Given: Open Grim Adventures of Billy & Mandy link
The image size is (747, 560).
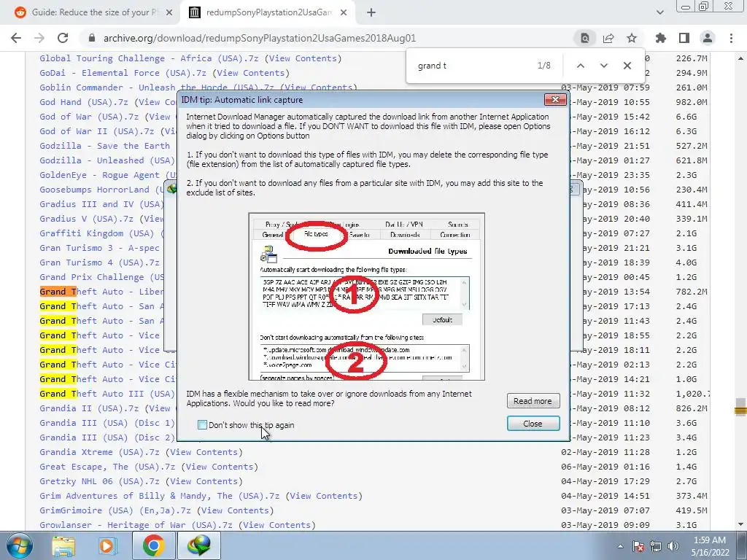Looking at the screenshot, I should 160,496.
